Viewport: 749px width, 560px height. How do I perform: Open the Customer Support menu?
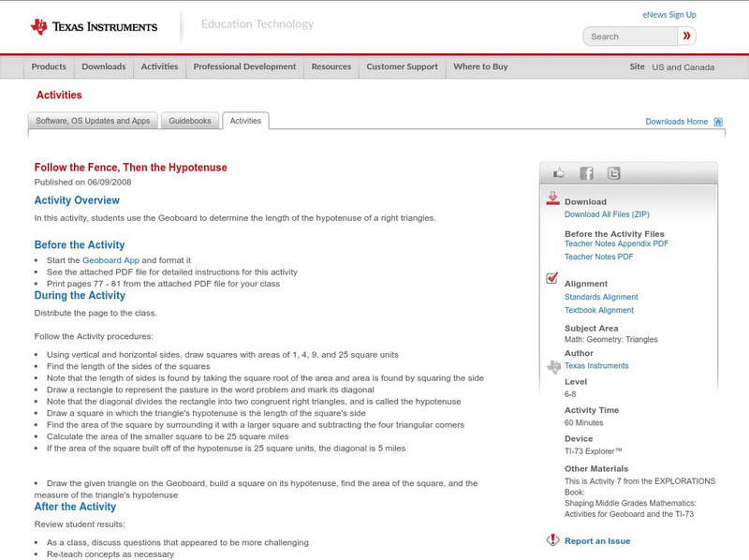pyautogui.click(x=402, y=67)
